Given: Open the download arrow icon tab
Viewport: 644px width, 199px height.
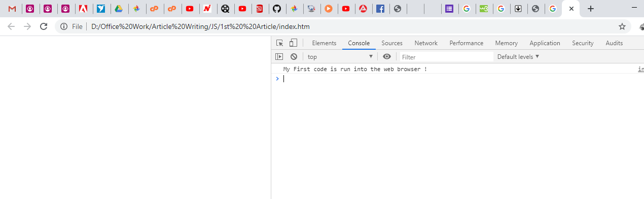Looking at the screenshot, I should [518, 9].
